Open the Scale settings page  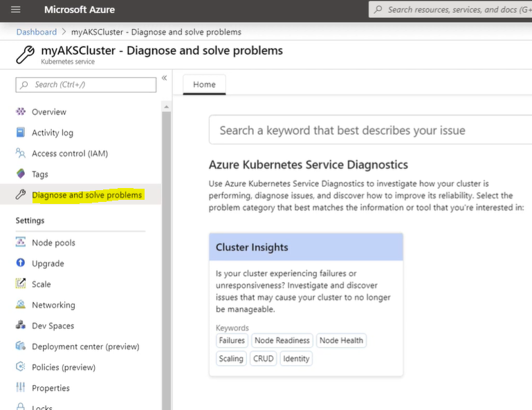click(41, 284)
